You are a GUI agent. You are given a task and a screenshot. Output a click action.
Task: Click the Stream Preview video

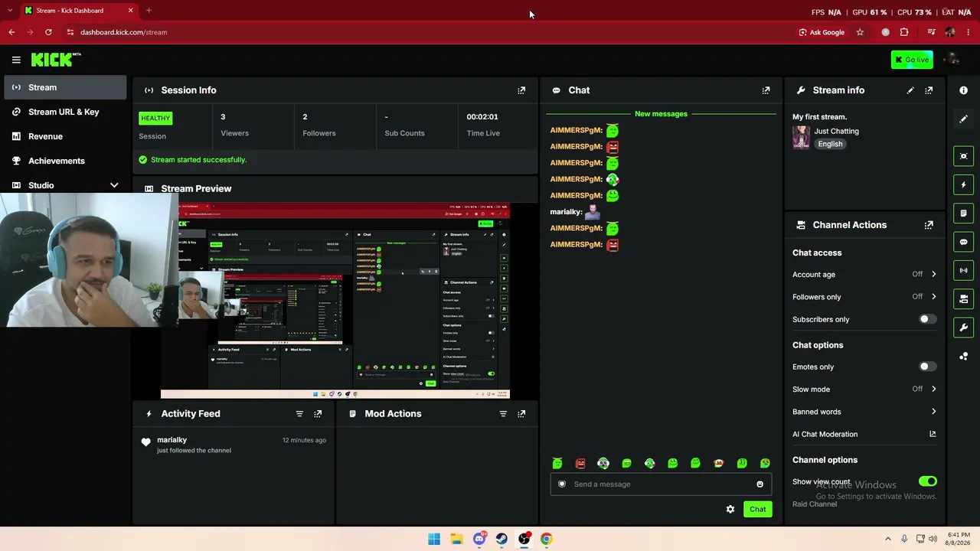[335, 301]
